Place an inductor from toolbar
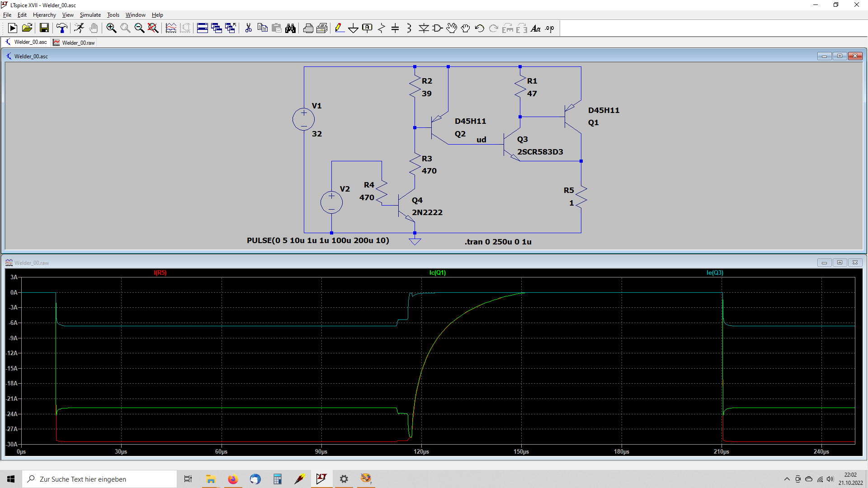The image size is (868, 488). [409, 28]
